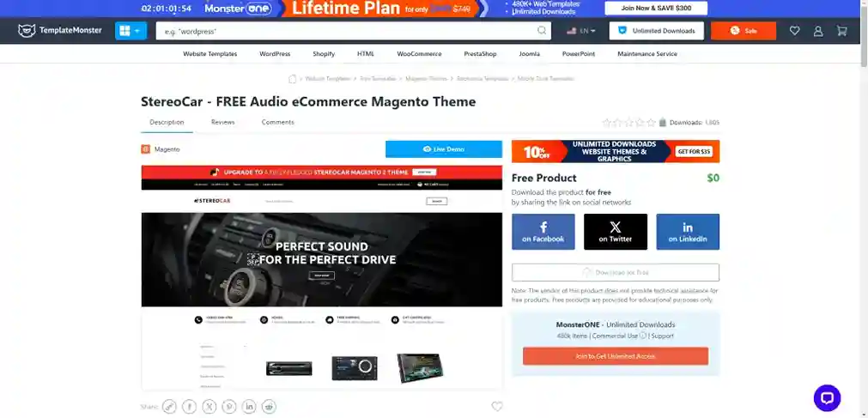Open WordPress menu item
This screenshot has width=868, height=418.
click(x=275, y=54)
